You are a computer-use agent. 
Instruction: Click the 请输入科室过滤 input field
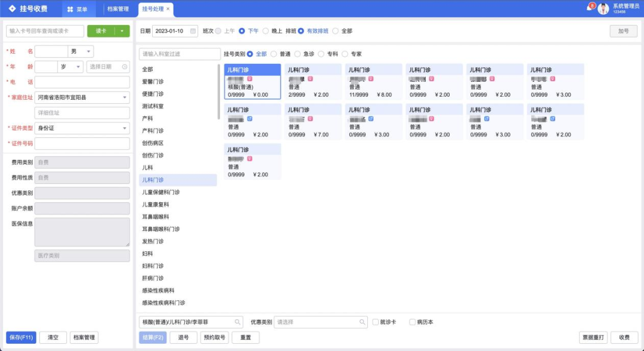pyautogui.click(x=179, y=53)
